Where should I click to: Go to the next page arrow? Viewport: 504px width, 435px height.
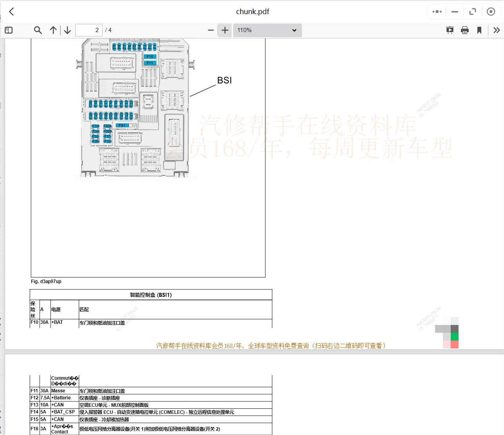(x=67, y=30)
